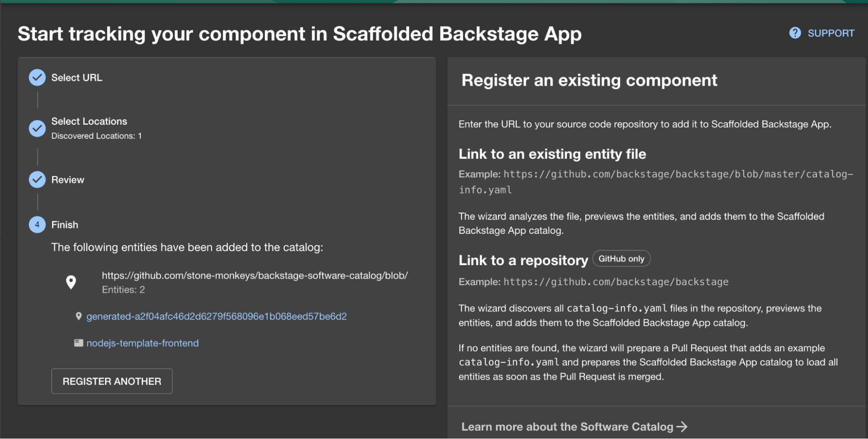868x439 pixels.
Task: Click the Finish step number 4 icon
Action: tap(37, 225)
